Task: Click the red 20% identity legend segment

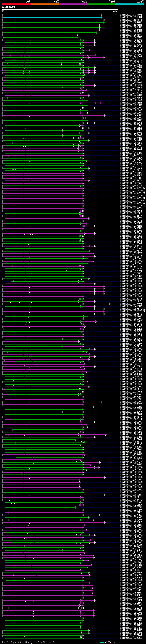Action: [16, 4]
